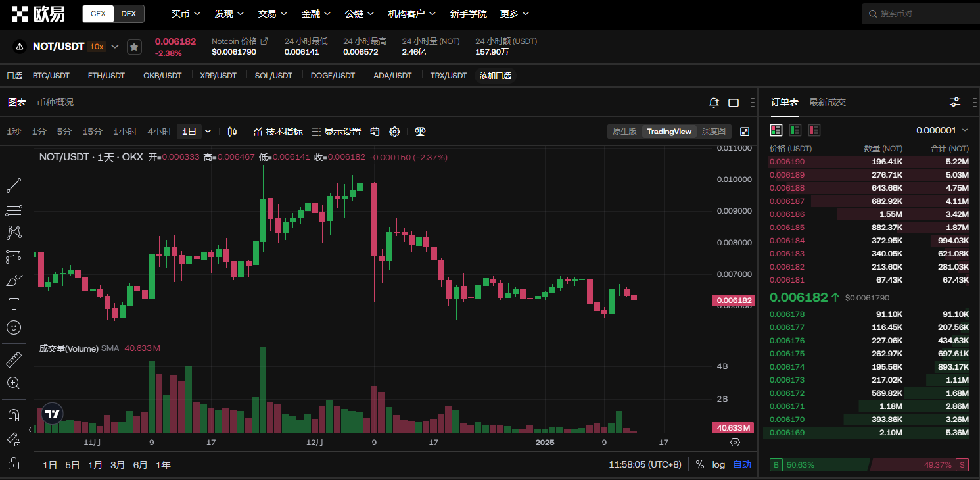
Task: Expand chart to fullscreen
Action: coord(745,132)
